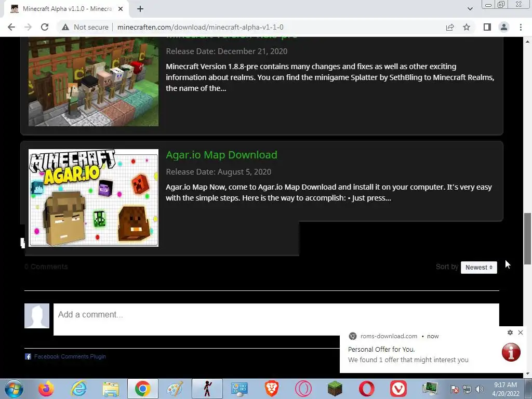Go back to the previous page
532x399 pixels.
coord(11,27)
